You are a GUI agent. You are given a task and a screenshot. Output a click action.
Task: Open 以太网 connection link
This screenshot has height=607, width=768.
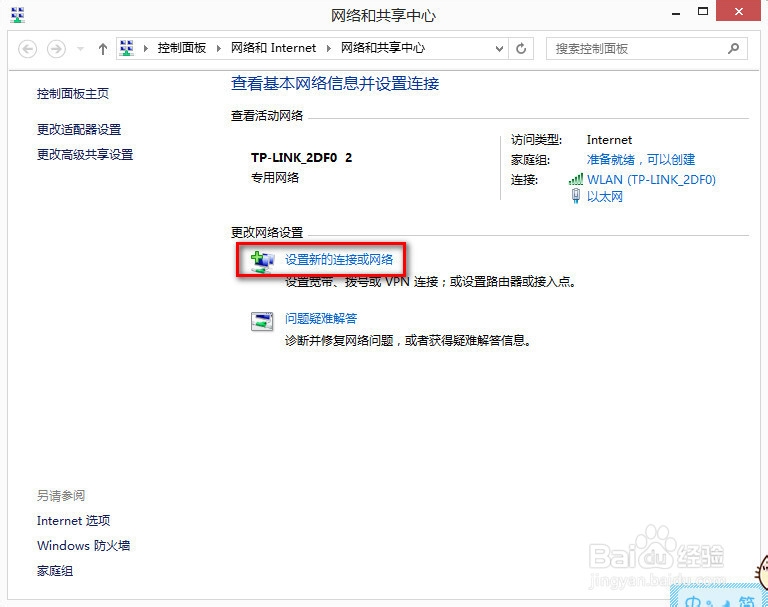(x=605, y=197)
